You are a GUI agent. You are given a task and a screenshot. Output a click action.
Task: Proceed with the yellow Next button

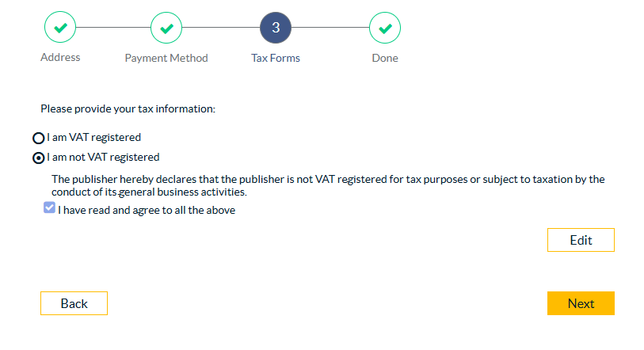coord(581,303)
